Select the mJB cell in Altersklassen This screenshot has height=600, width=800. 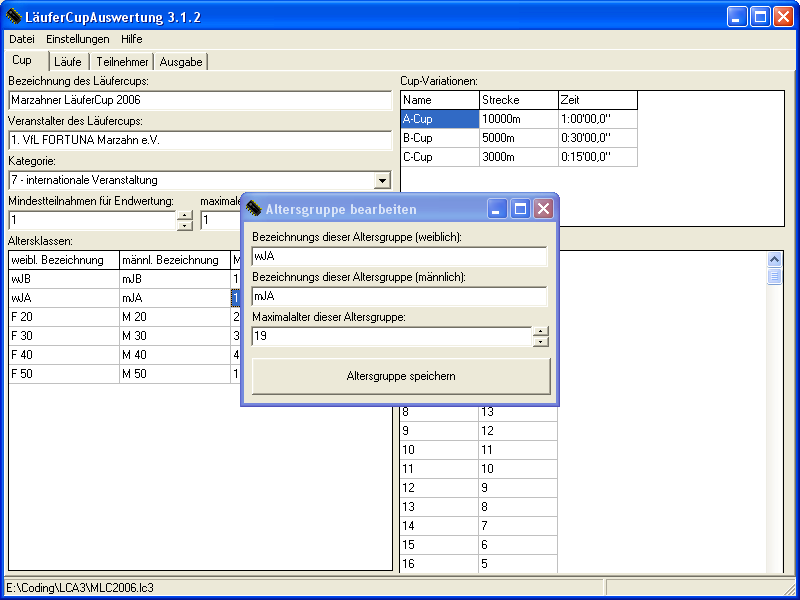click(175, 279)
